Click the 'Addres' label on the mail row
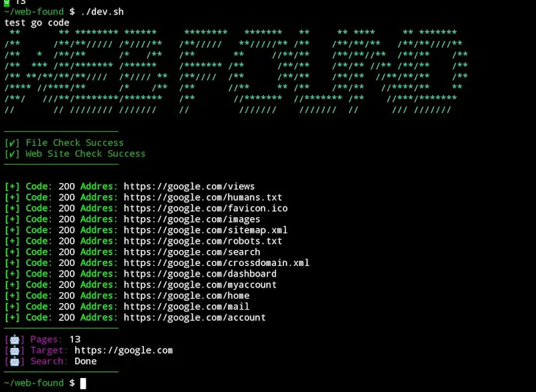This screenshot has height=392, width=536. click(96, 306)
